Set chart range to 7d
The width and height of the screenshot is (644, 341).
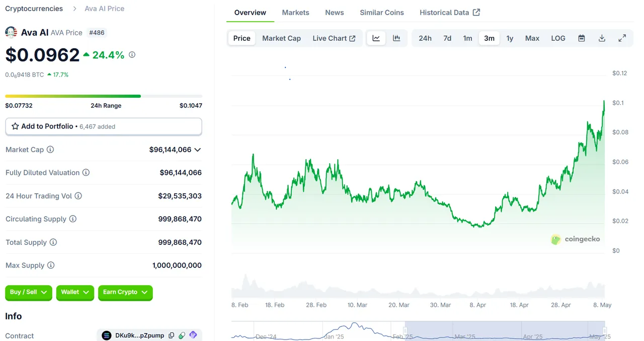coord(447,38)
